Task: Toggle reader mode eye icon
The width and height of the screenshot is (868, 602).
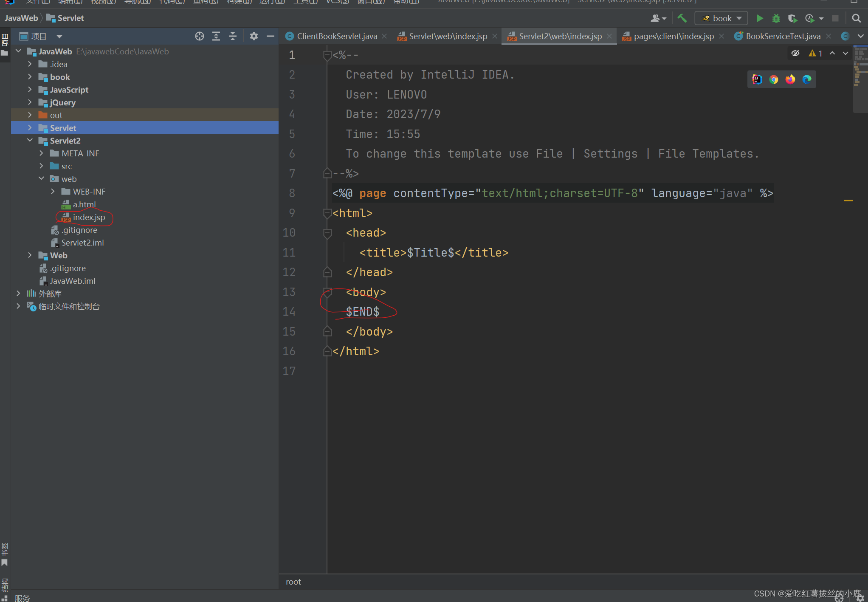Action: (795, 53)
